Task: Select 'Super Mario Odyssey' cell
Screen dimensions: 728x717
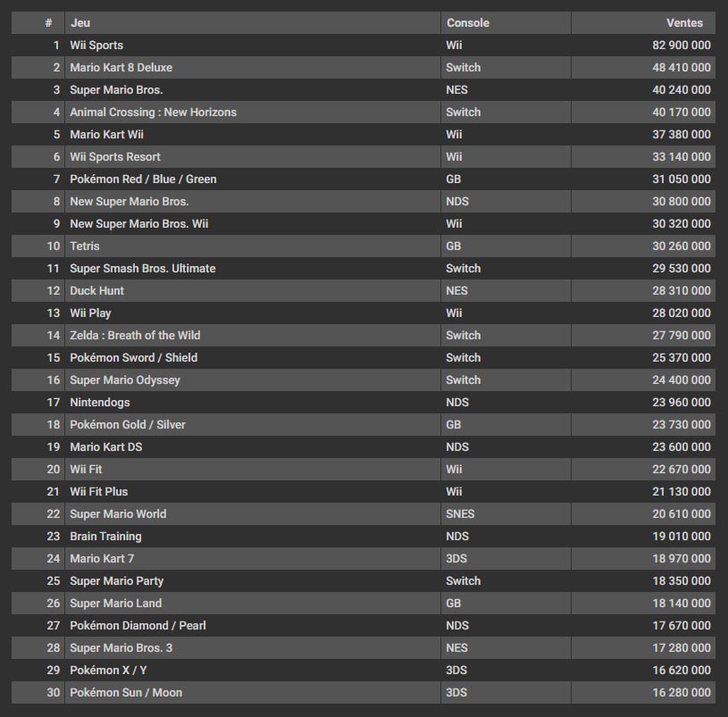Action: coord(125,380)
